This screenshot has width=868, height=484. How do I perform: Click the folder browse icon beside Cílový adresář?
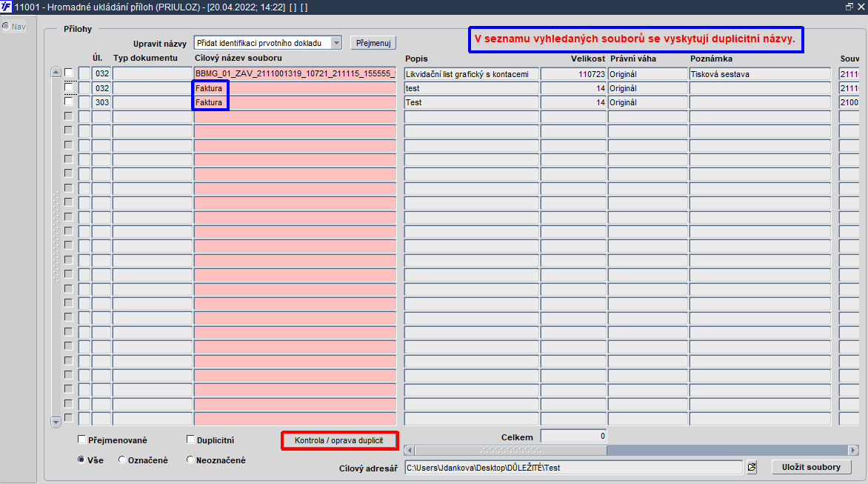click(x=752, y=468)
